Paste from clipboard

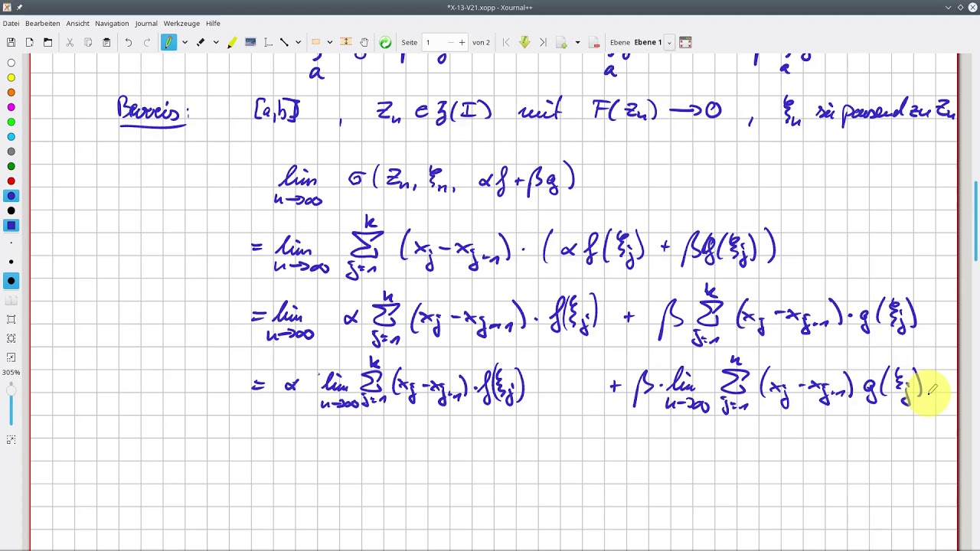pyautogui.click(x=106, y=42)
